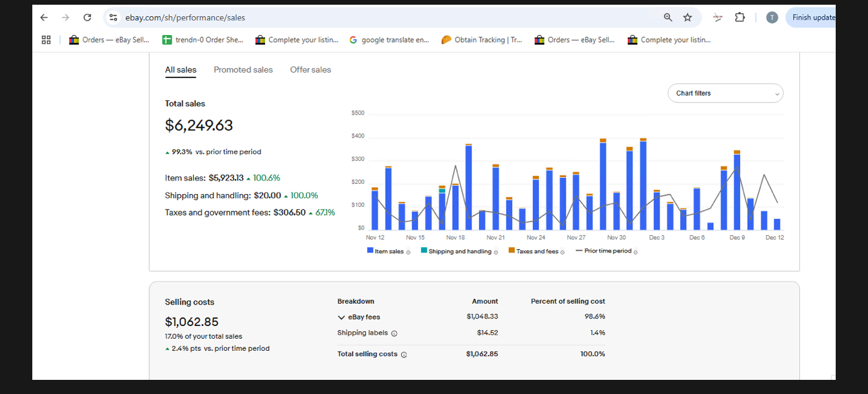Switch to the Promoted sales tab
Viewport: 868px width, 394px height.
coord(243,70)
